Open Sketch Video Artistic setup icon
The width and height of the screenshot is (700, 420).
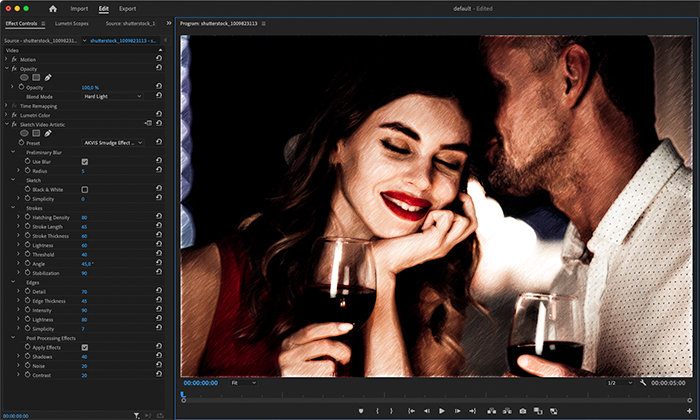[x=148, y=124]
